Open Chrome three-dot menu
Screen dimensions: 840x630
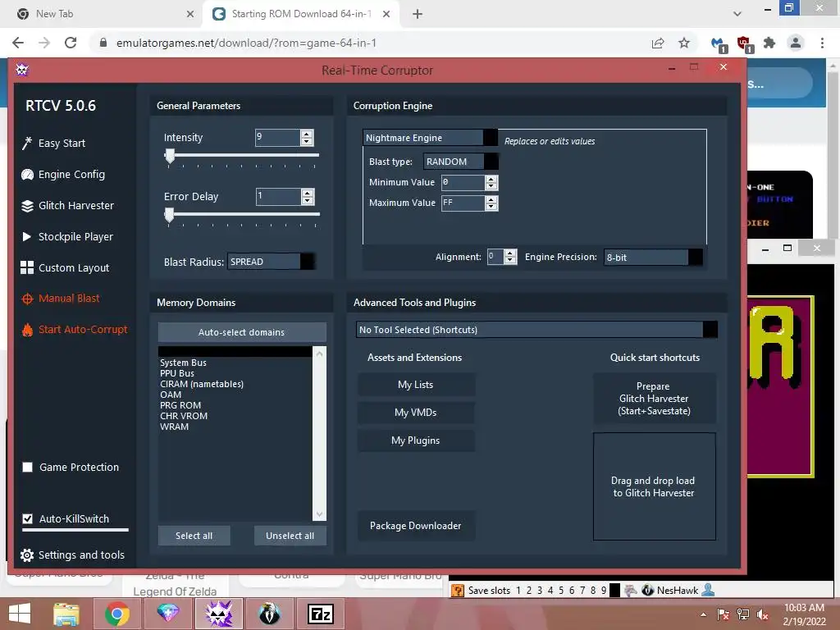822,43
